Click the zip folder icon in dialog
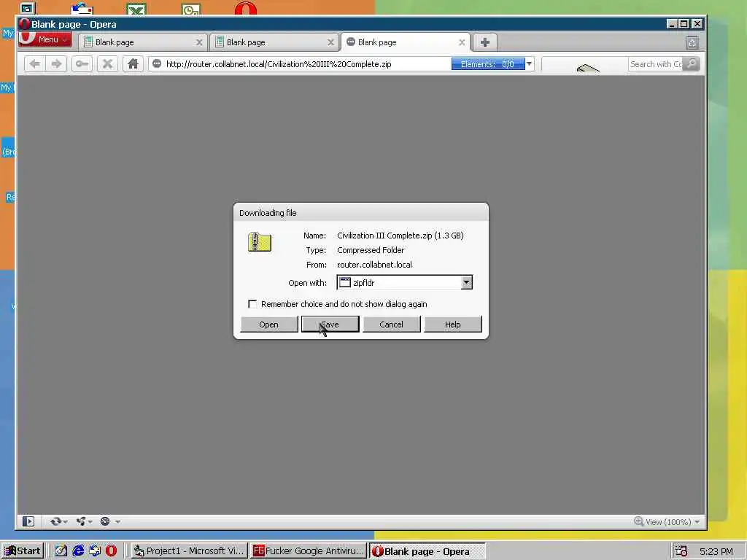The height and width of the screenshot is (560, 747). (x=260, y=242)
